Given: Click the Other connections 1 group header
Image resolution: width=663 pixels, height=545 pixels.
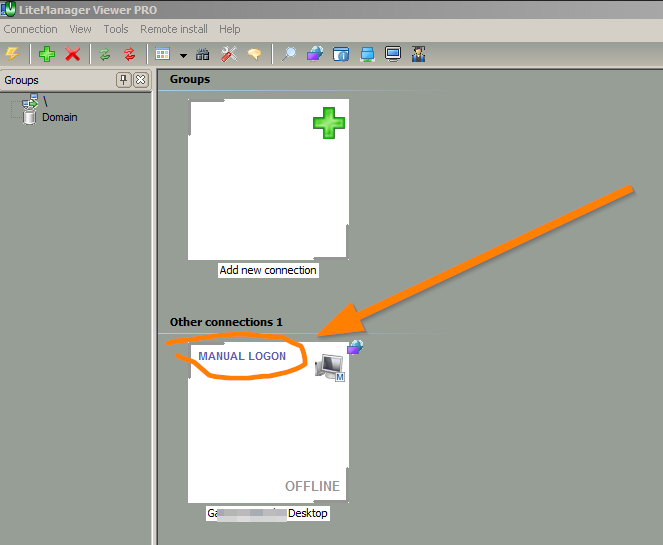Looking at the screenshot, I should coord(226,322).
